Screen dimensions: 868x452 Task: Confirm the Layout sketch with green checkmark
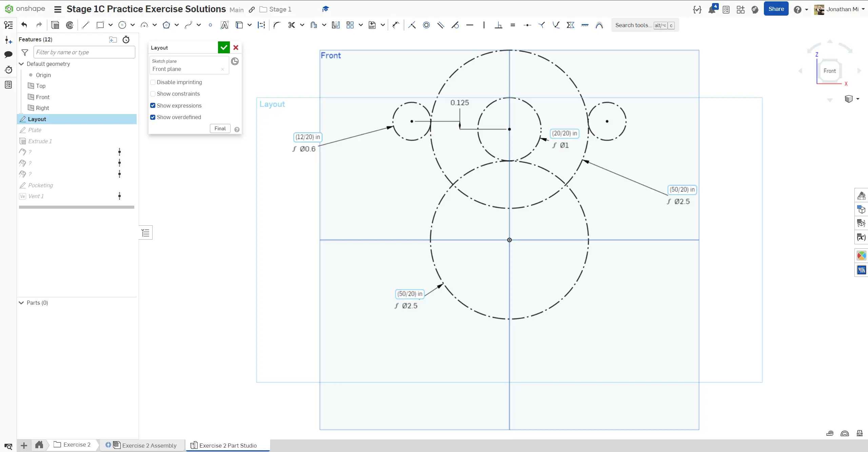coord(223,48)
